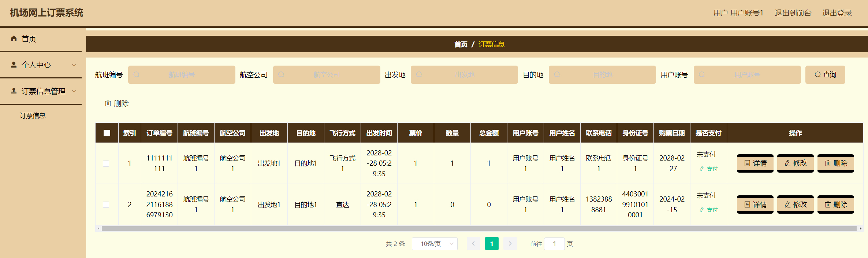868x258 pixels.
Task: Select page 1 in pagination
Action: tap(492, 244)
